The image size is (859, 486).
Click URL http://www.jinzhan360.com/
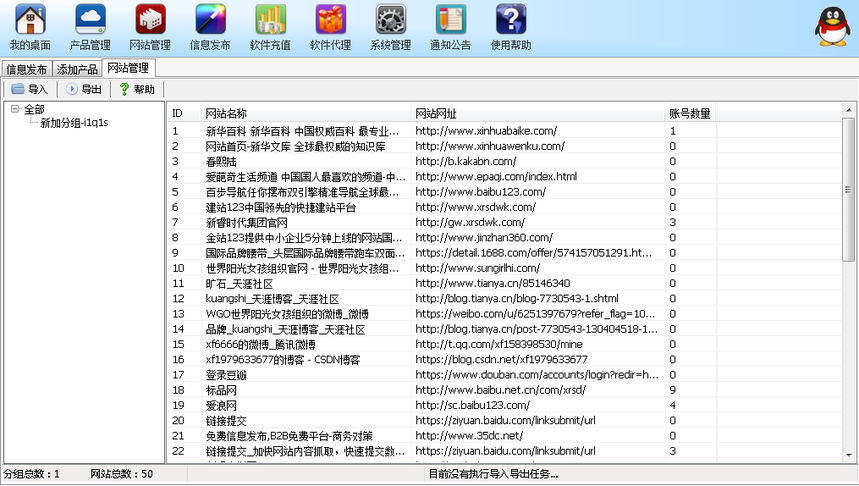click(484, 237)
